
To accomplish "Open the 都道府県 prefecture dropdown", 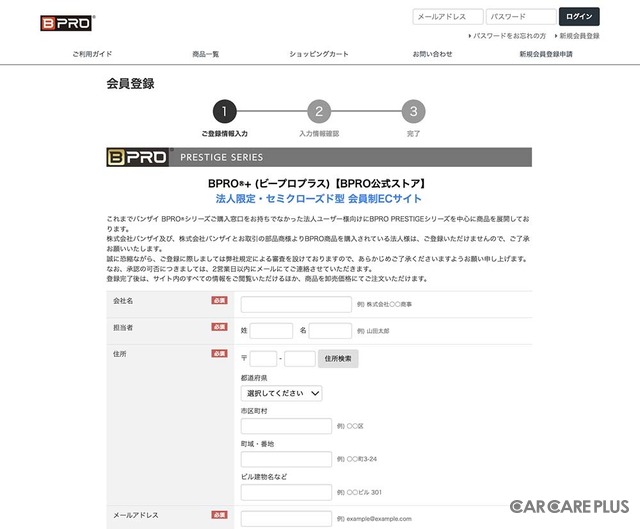I will (x=281, y=393).
